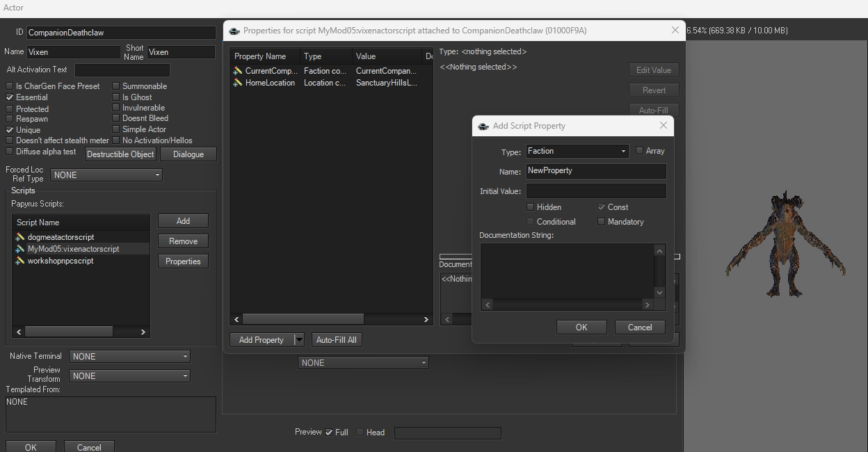
Task: Click the Auto-Fill All button
Action: pos(337,340)
